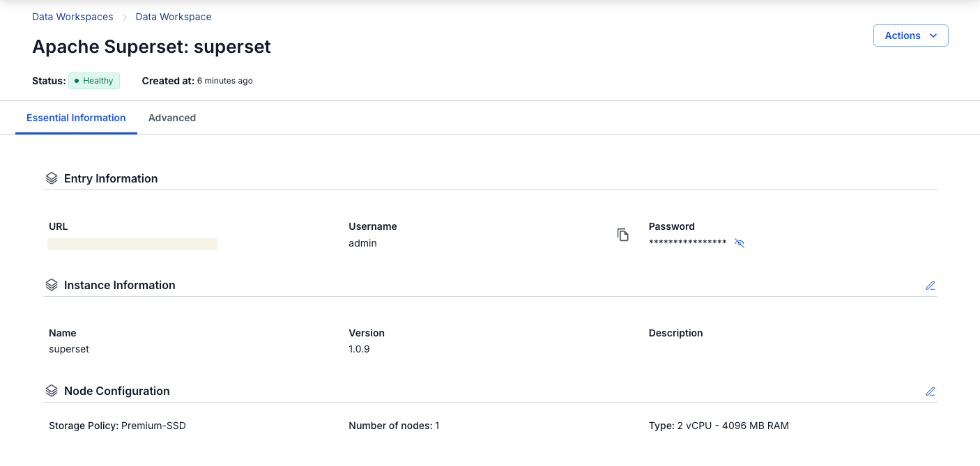Screen dimensions: 980x466
Task: Click Number of nodes: 1 text
Action: 394,426
